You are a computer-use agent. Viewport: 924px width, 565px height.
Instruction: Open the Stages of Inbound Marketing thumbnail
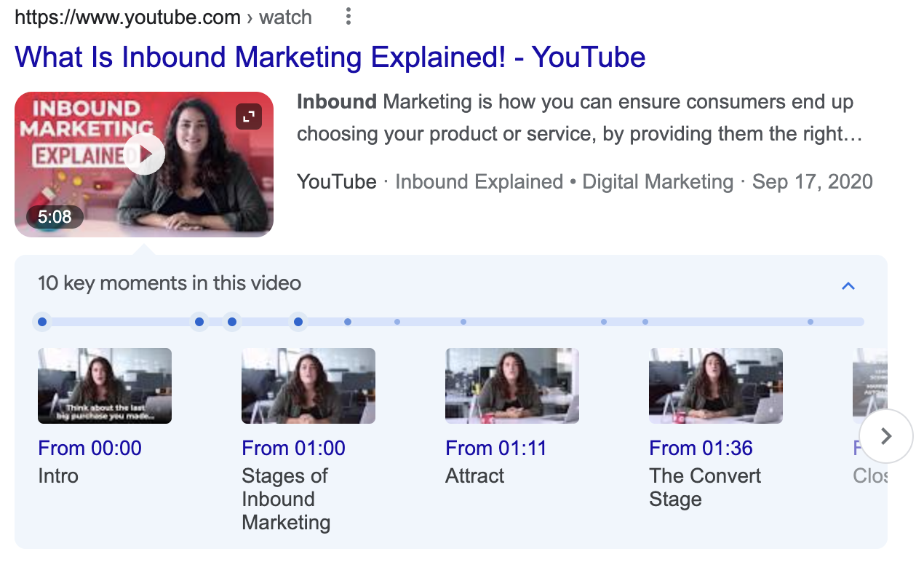coord(308,386)
